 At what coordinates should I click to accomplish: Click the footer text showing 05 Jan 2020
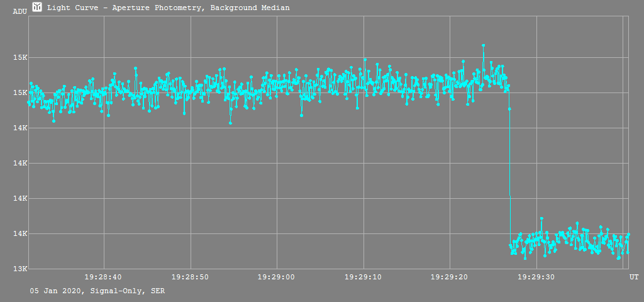tap(97, 291)
